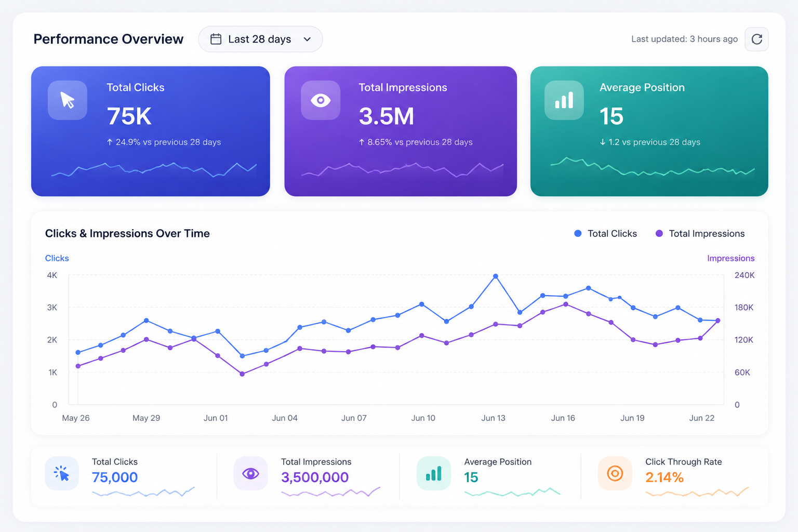The width and height of the screenshot is (798, 532).
Task: Click the orange Click Through Rate sparkline
Action: [x=697, y=492]
